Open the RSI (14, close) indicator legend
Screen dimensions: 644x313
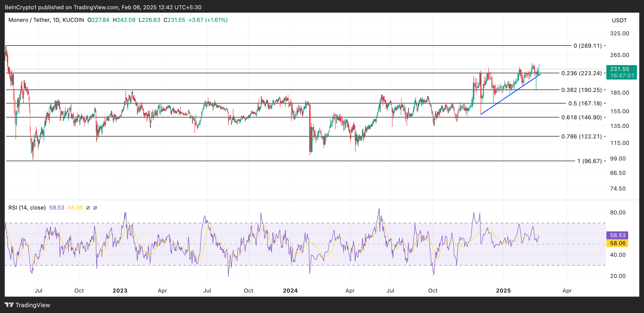27,207
